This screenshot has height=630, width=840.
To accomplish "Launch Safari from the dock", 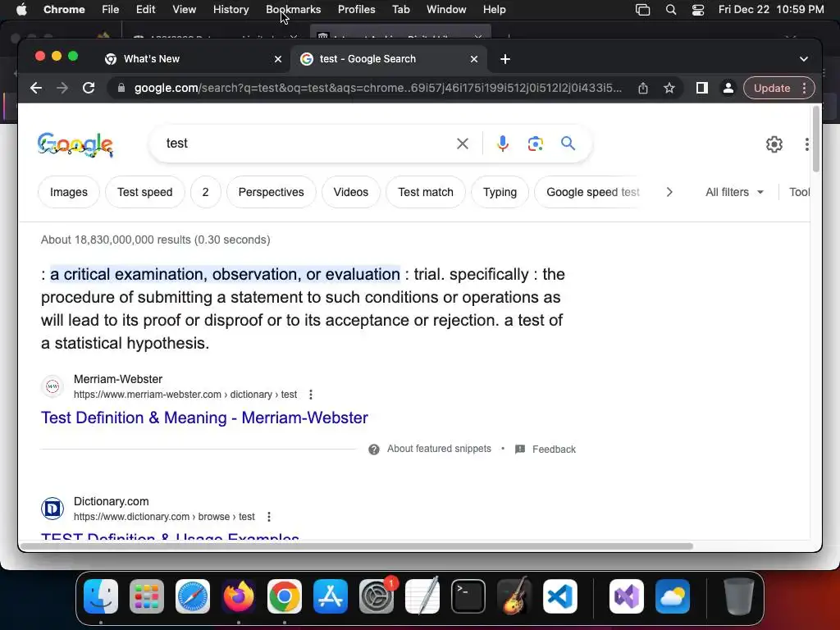I will click(193, 596).
